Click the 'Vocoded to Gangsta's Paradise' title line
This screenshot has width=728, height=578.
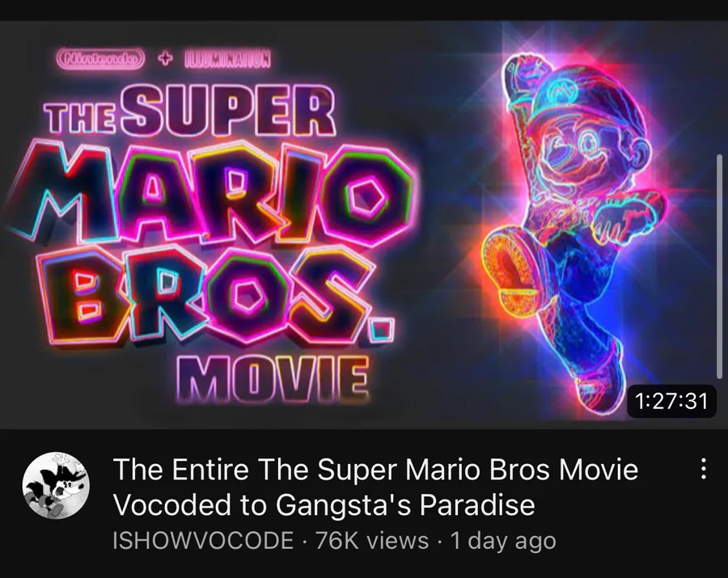click(x=324, y=504)
